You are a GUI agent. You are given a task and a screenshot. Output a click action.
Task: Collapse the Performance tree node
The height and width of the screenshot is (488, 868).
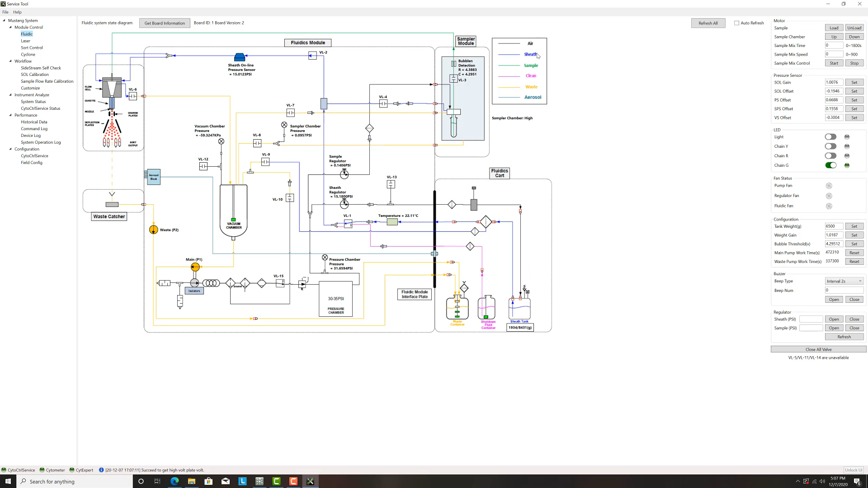10,115
